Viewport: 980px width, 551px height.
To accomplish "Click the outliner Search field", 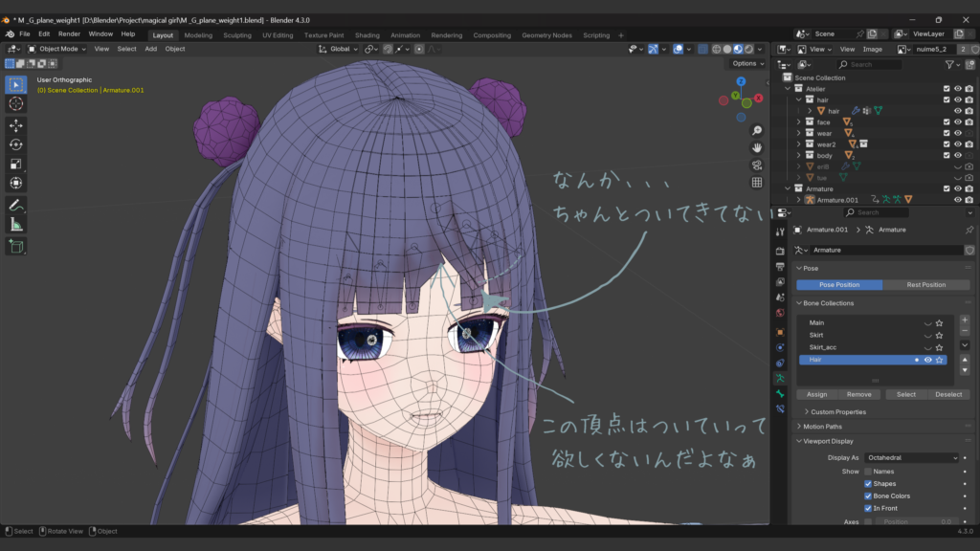I will 869,64.
